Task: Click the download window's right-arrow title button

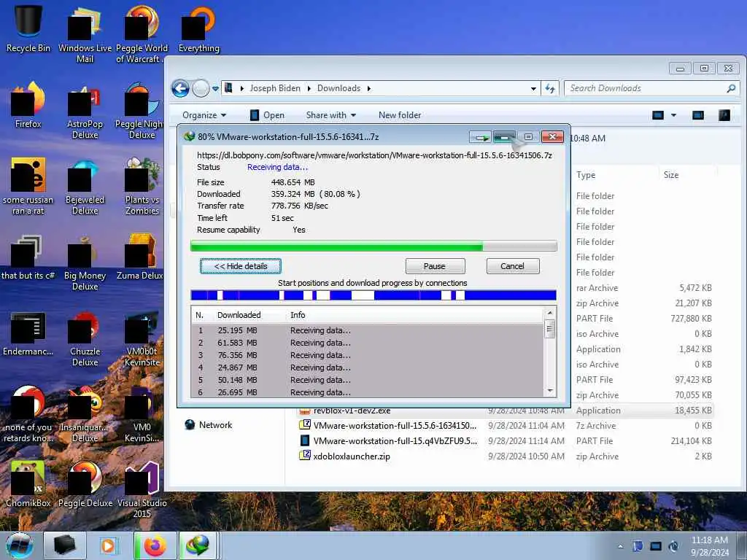Action: point(480,138)
